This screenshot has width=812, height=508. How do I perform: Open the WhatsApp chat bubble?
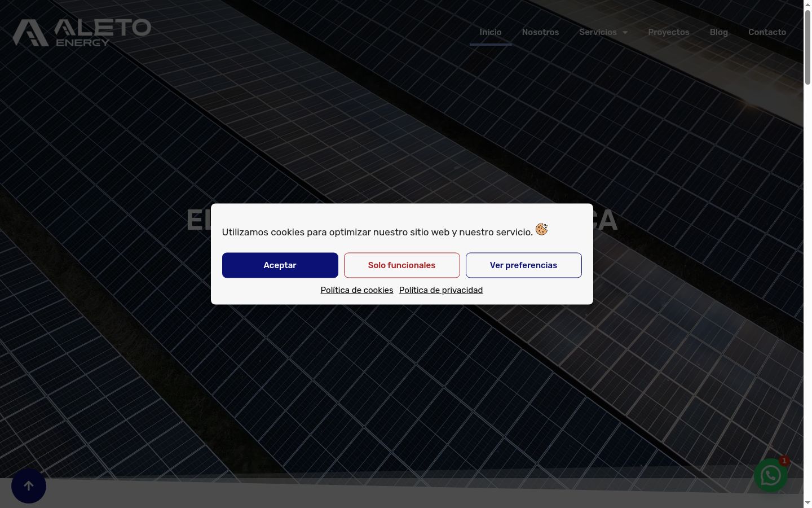(771, 475)
